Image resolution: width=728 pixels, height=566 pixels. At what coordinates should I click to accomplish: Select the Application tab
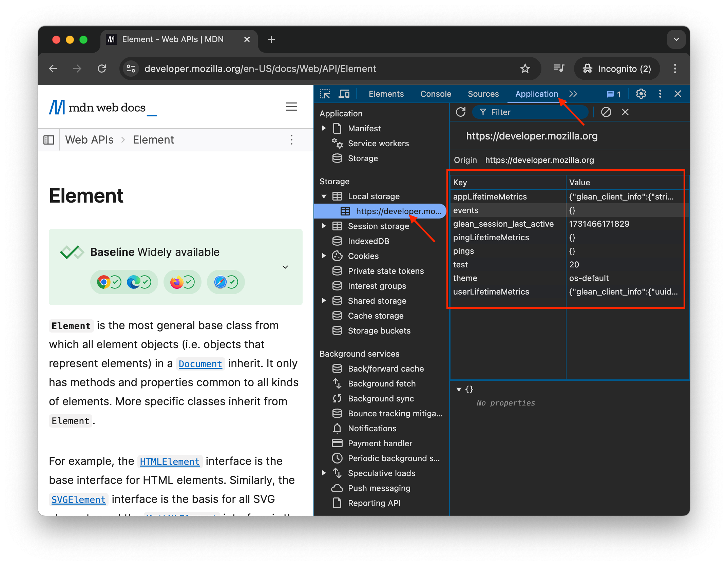click(x=536, y=94)
